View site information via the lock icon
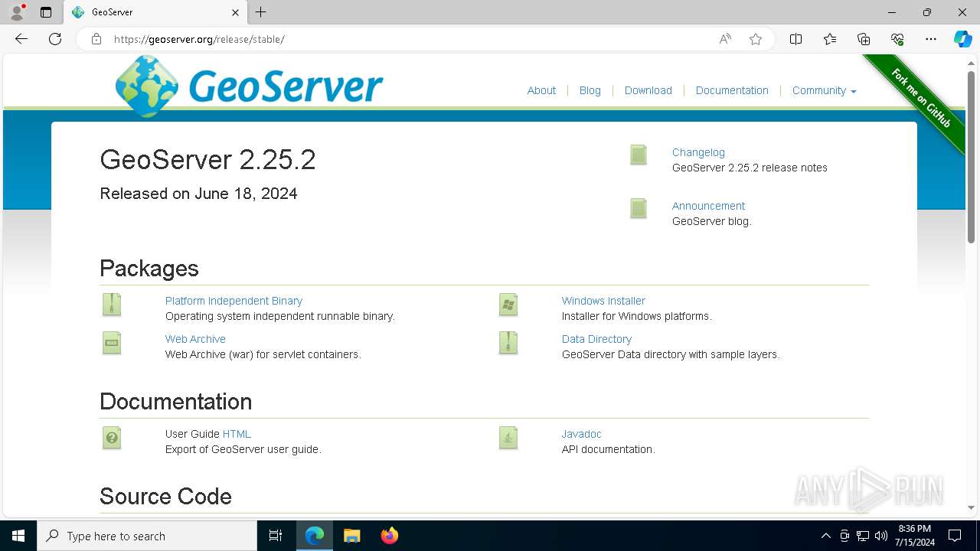The width and height of the screenshot is (980, 551). point(96,39)
